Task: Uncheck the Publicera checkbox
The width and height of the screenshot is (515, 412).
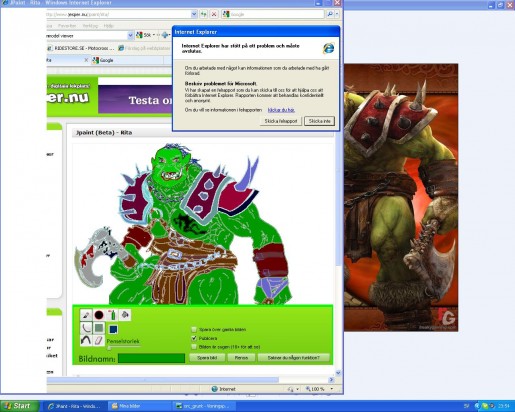Action: tap(194, 338)
